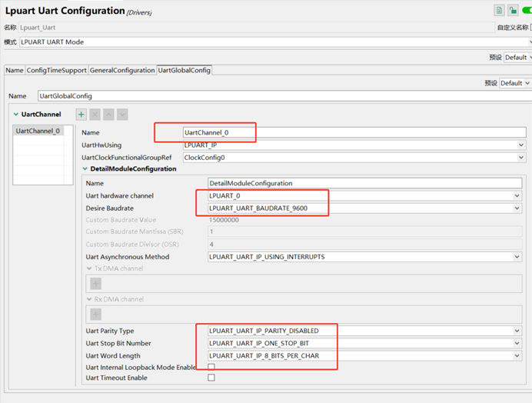Enable Uart Internal Loopback Mode checkbox
Screen dimensions: 532x403
[211, 367]
